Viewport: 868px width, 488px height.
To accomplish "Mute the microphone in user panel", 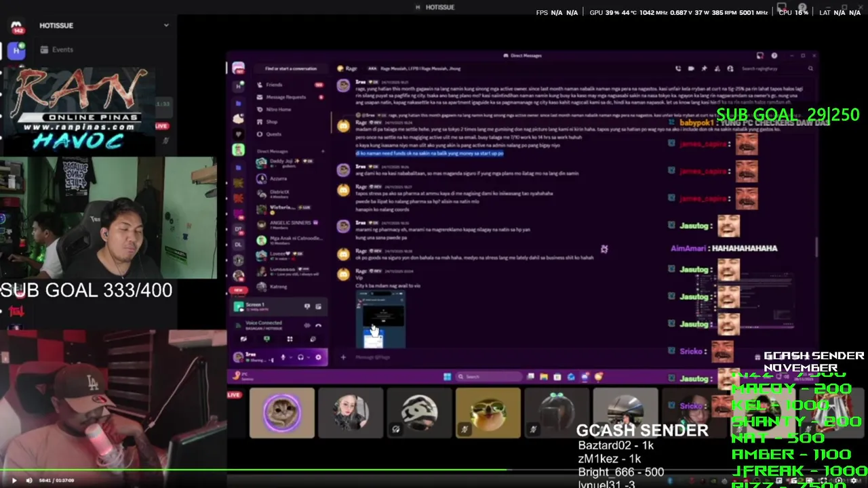I will (x=283, y=357).
